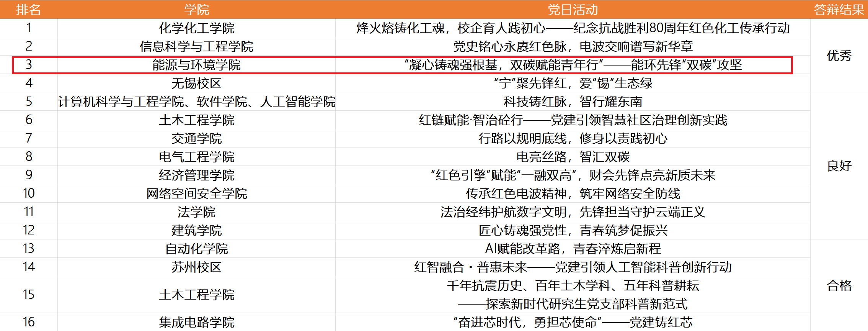868x331 pixels.
Task: Click the 苏州校区 cell
Action: click(196, 267)
